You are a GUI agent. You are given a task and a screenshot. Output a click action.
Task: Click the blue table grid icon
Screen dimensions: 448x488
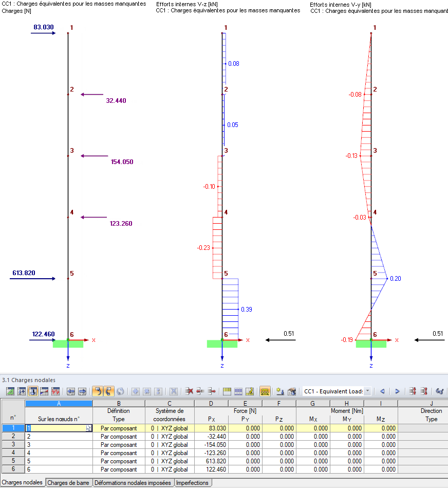tap(238, 391)
